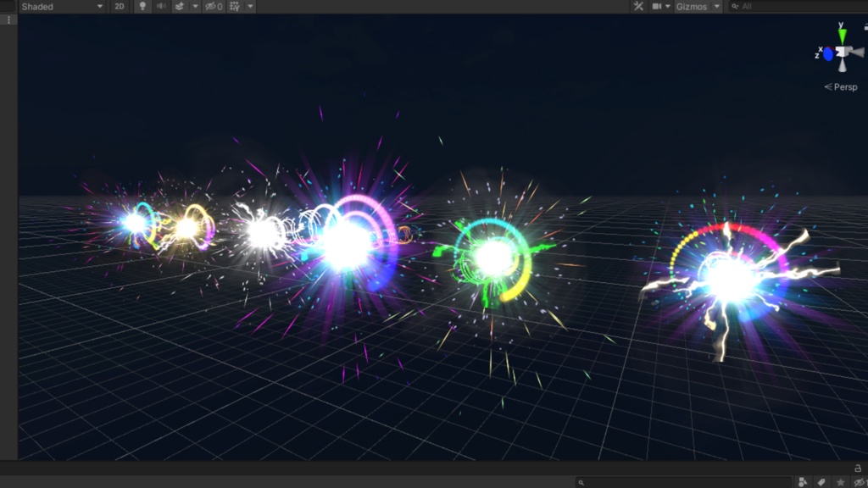Toggle 2D scene view mode
This screenshot has width=868, height=488.
(119, 7)
